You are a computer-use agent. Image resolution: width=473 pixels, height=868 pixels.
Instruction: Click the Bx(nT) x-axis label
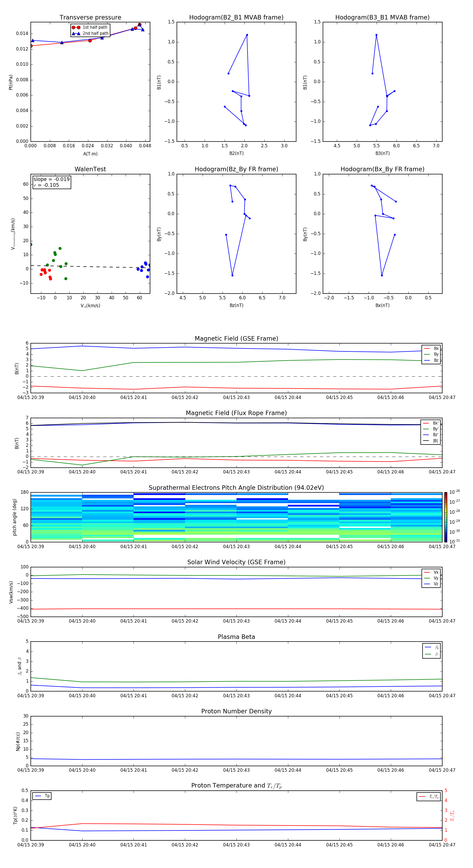(x=382, y=305)
